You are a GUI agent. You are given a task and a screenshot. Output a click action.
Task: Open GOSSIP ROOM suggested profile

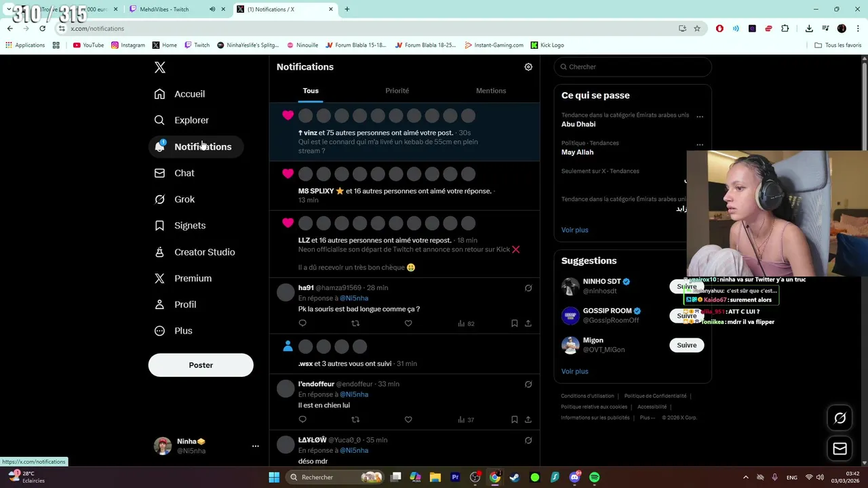point(607,311)
